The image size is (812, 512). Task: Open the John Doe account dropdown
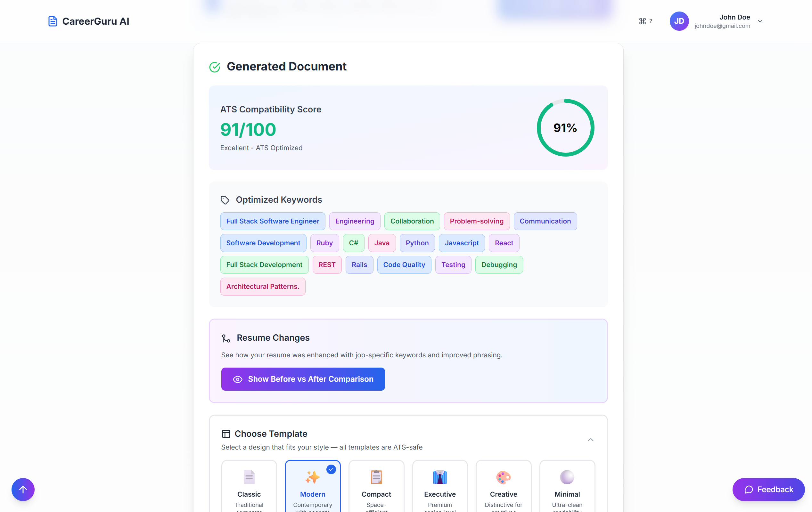pos(760,21)
